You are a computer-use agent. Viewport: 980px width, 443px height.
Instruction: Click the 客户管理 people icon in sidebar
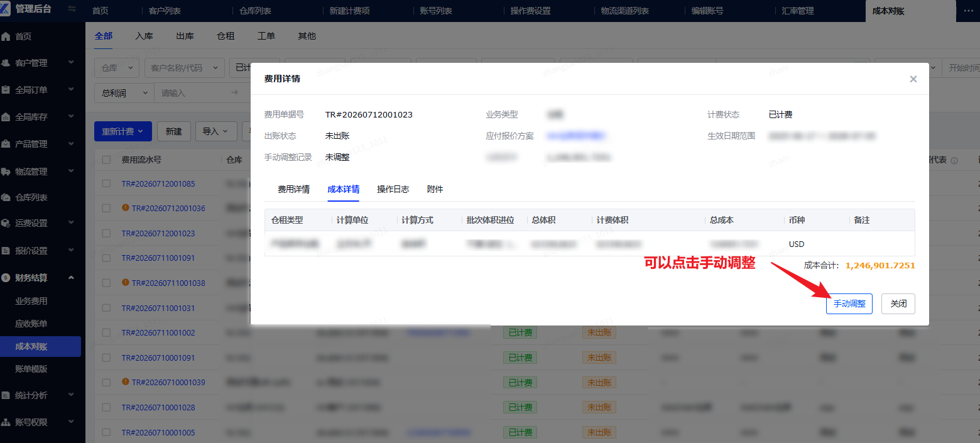pos(6,63)
